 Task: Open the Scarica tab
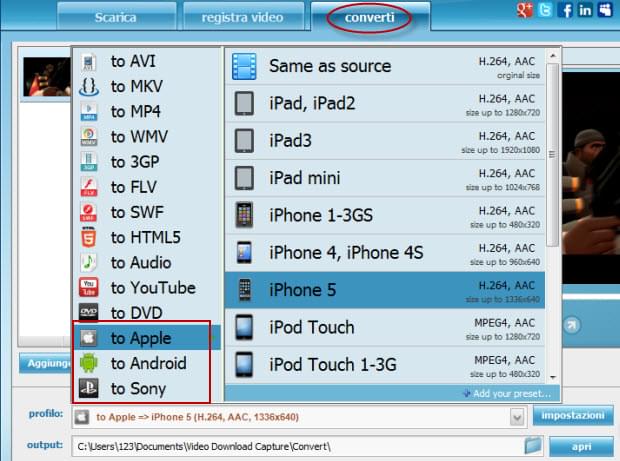pos(116,17)
